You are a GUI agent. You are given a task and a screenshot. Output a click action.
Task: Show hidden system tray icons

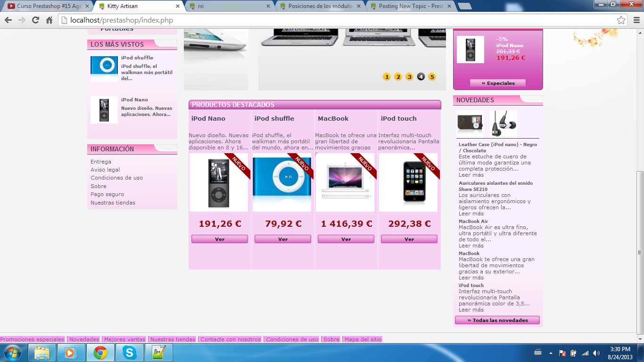(x=551, y=353)
